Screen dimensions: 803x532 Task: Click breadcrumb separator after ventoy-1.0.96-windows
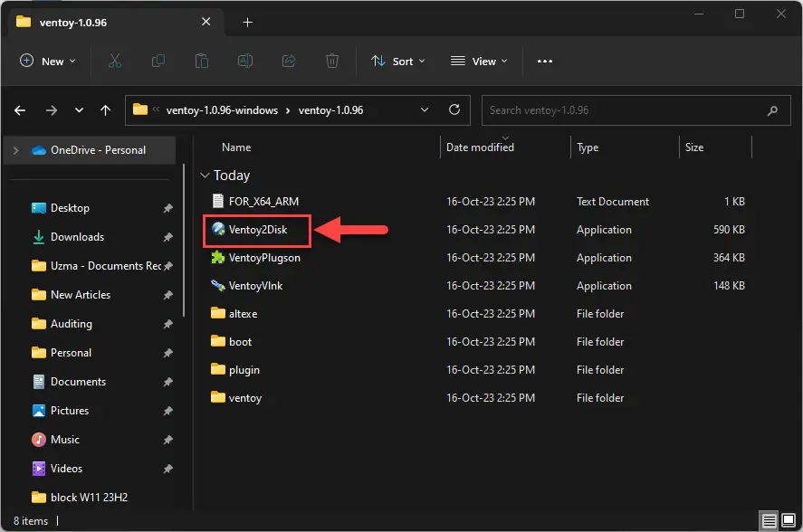point(288,110)
